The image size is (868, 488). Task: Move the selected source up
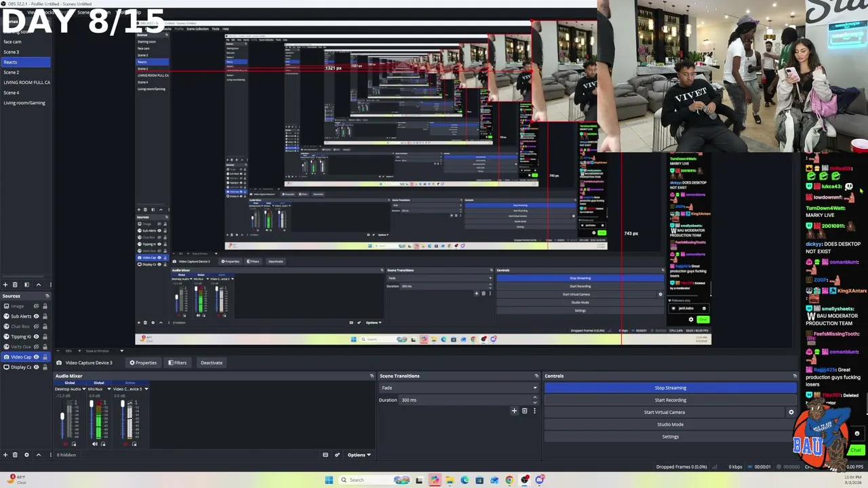pos(38,455)
